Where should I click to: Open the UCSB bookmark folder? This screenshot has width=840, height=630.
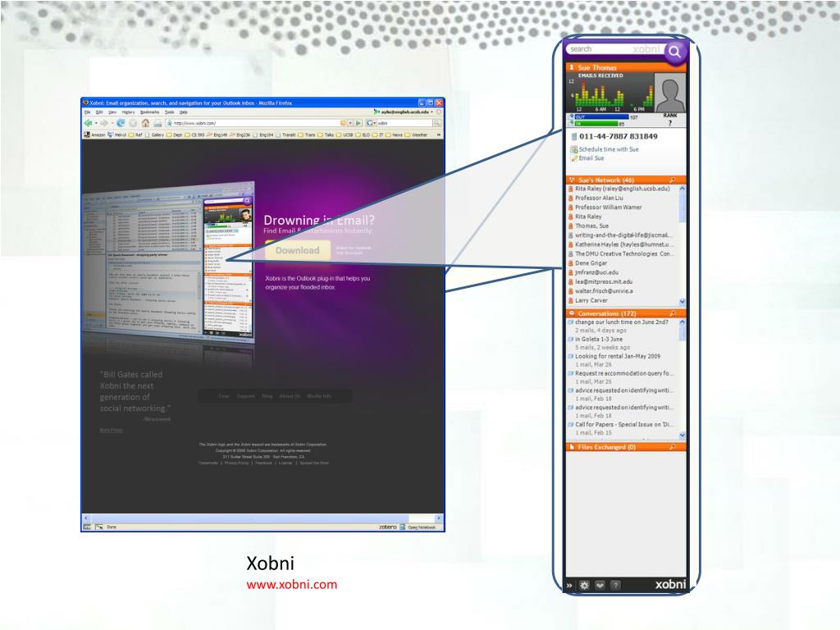pos(345,135)
